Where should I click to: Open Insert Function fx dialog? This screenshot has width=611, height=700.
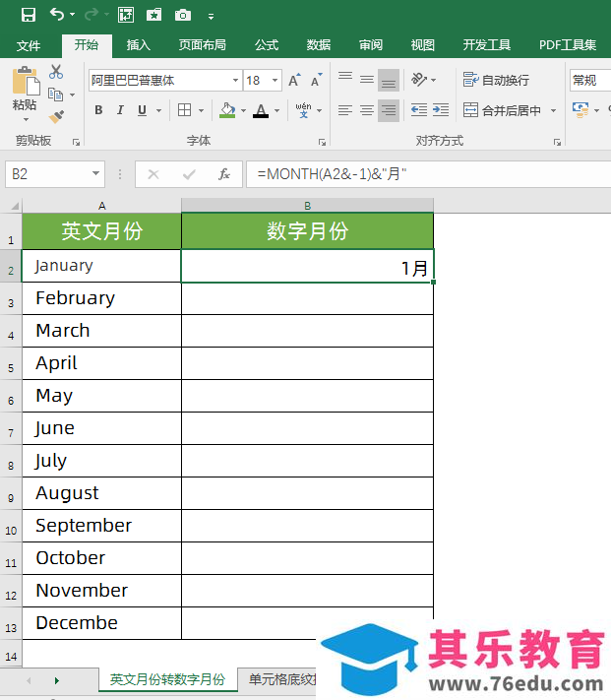tap(224, 174)
